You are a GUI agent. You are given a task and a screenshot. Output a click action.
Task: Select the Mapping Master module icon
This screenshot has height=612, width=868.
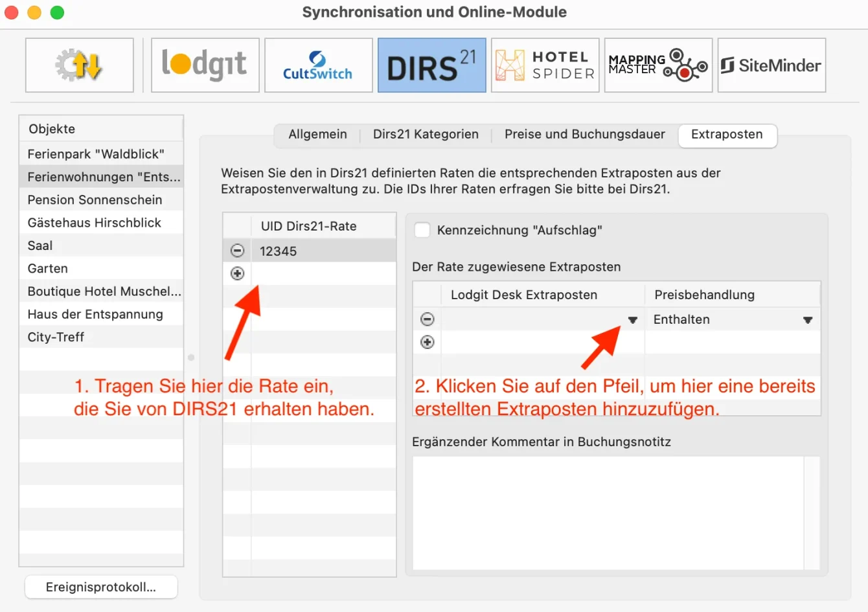658,65
